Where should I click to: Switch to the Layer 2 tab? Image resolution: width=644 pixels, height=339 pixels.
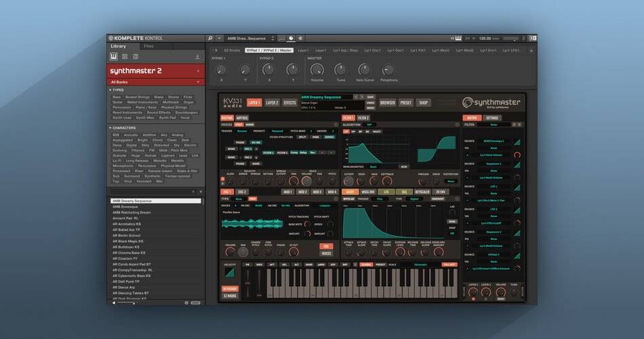(x=272, y=103)
